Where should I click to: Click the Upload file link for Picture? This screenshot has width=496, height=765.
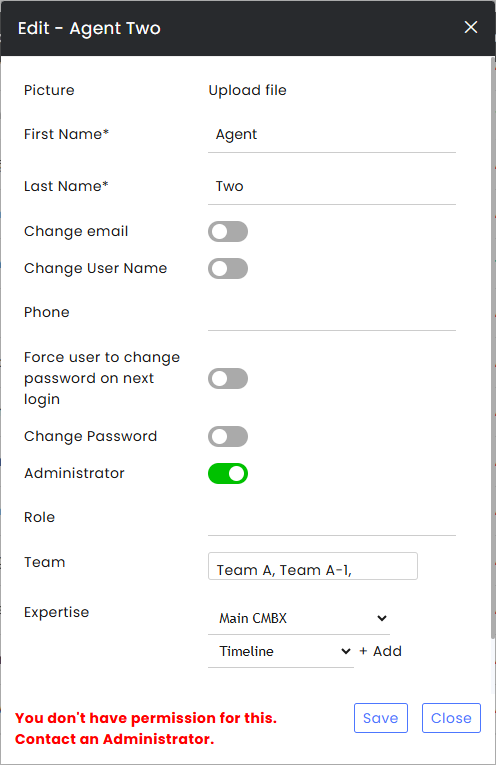tap(247, 90)
